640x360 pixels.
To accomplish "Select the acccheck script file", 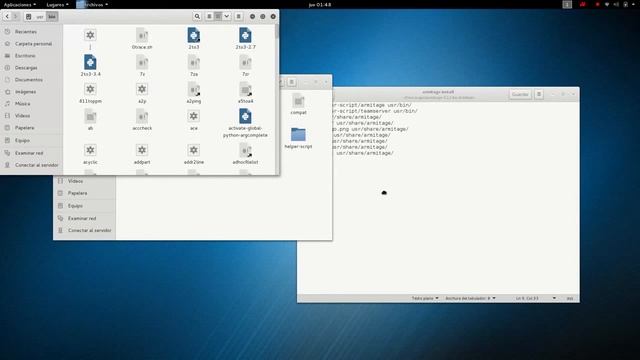I will 142,116.
